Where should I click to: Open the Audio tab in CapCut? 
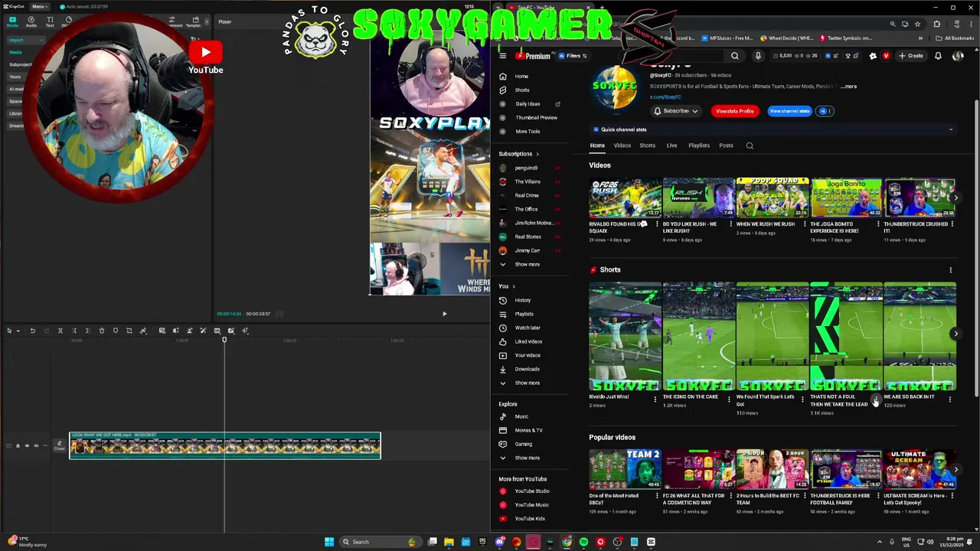click(x=31, y=21)
